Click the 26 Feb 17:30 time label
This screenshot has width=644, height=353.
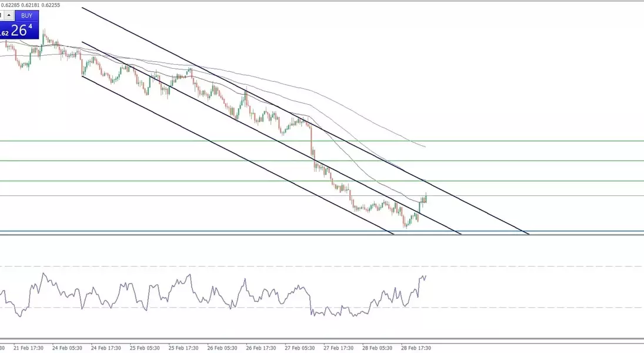pos(261,348)
